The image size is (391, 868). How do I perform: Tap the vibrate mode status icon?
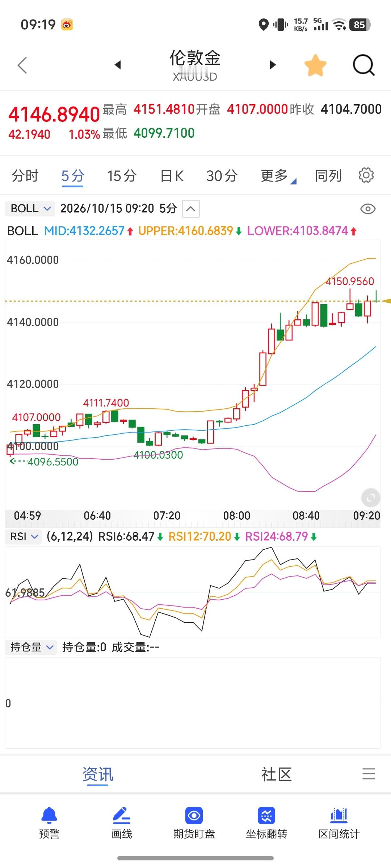coord(281,25)
